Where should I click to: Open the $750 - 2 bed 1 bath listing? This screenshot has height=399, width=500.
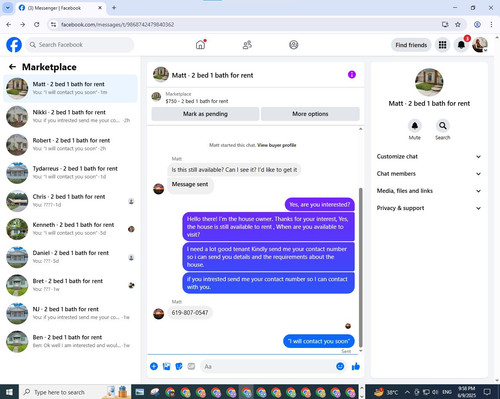tap(197, 101)
